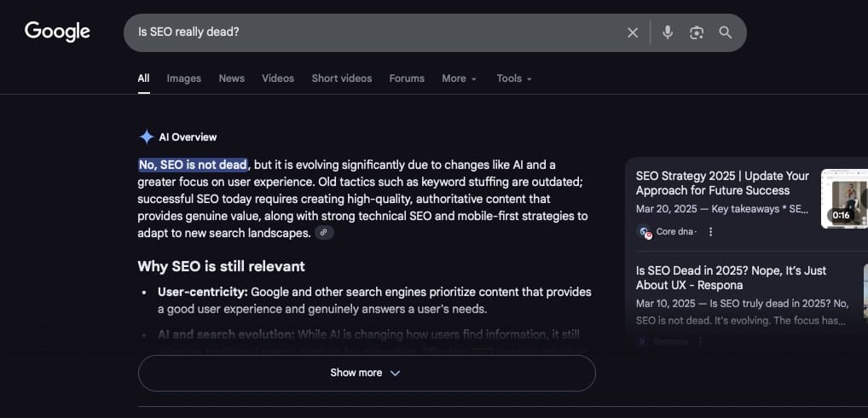The image size is (868, 418).
Task: Click the Google logo
Action: 57,32
